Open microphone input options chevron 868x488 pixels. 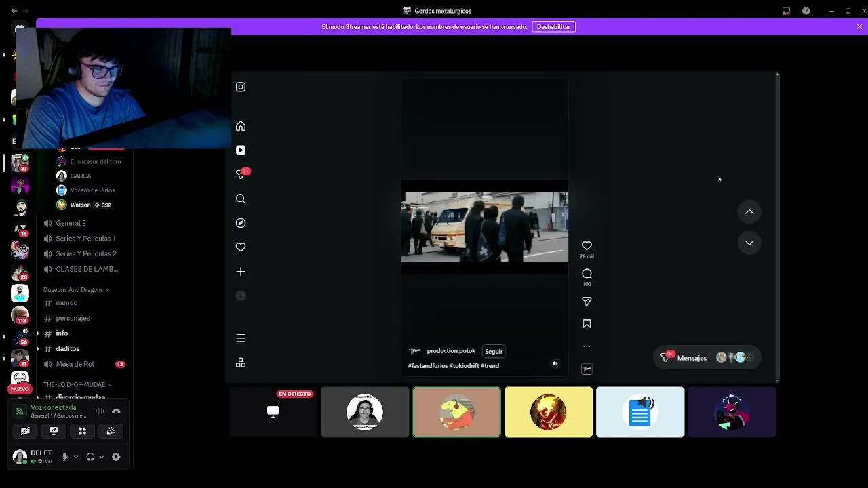point(75,457)
